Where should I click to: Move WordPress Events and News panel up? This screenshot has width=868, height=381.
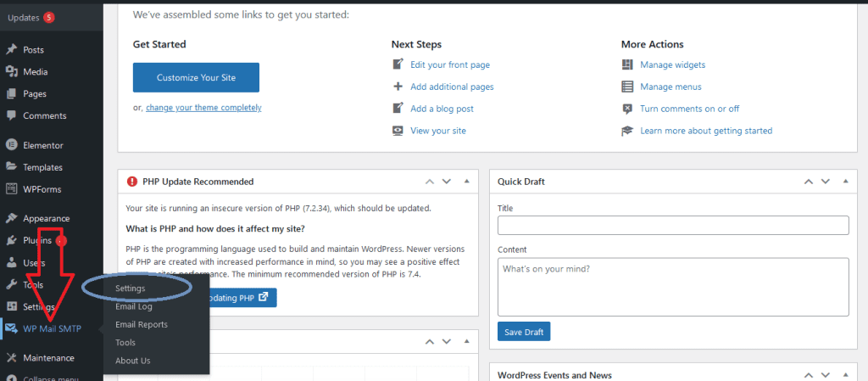pos(809,375)
